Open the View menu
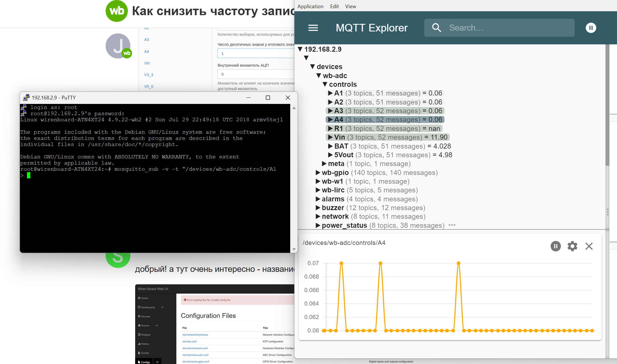The height and width of the screenshot is (364, 617). coord(350,6)
